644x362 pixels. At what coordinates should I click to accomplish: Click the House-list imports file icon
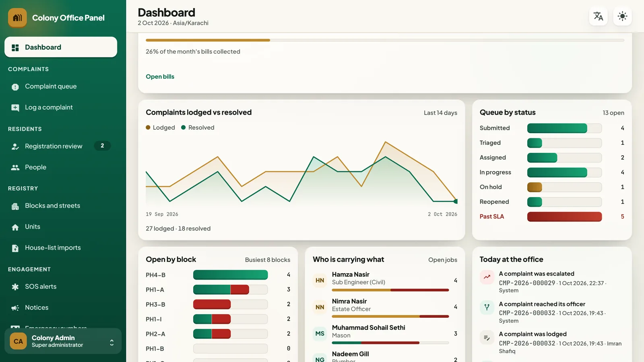(x=15, y=248)
